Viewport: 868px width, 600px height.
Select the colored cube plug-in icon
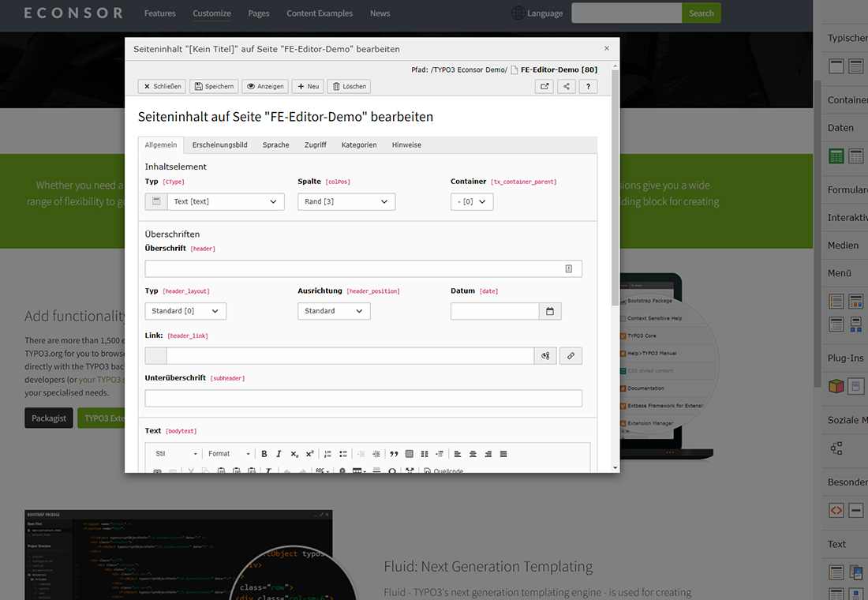(836, 385)
